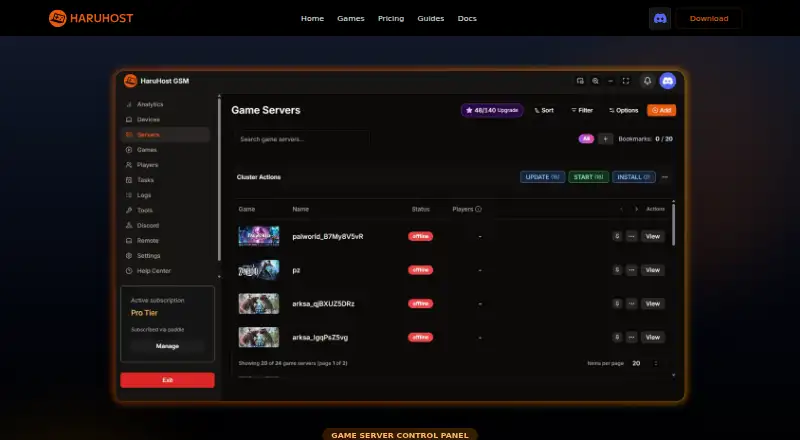Image resolution: width=800 pixels, height=440 pixels.
Task: Open the Cluster Actions more menu
Action: [665, 177]
